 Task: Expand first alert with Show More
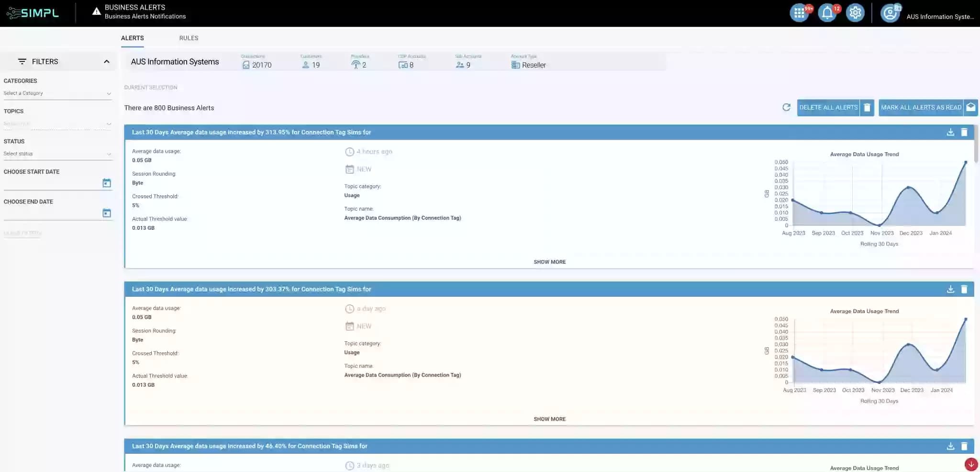[x=549, y=262]
